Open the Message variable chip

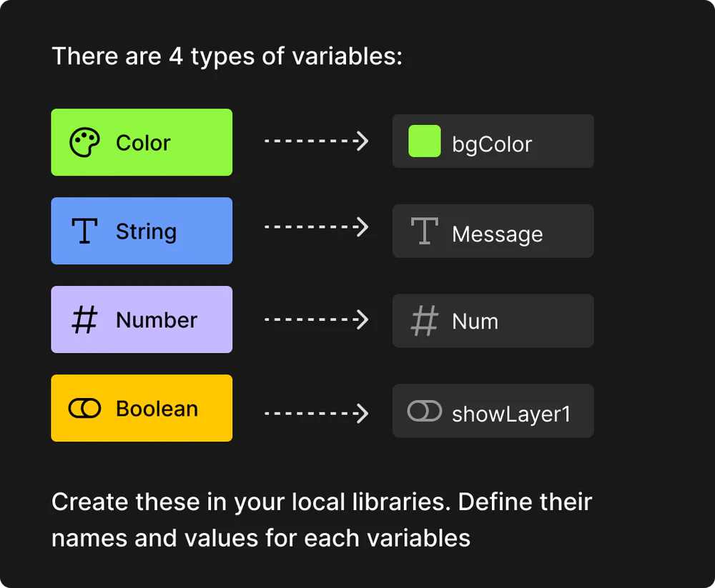[x=493, y=231]
